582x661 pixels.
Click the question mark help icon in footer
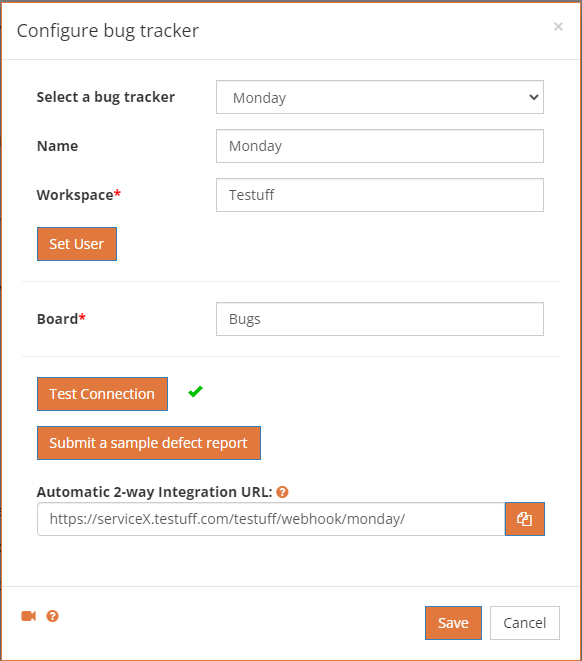[52, 616]
